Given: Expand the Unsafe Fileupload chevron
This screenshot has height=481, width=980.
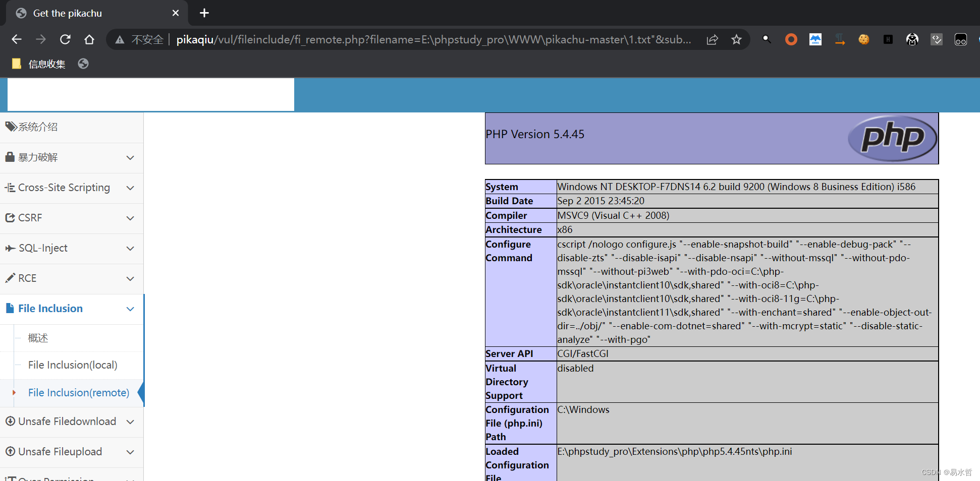Looking at the screenshot, I should pyautogui.click(x=130, y=452).
